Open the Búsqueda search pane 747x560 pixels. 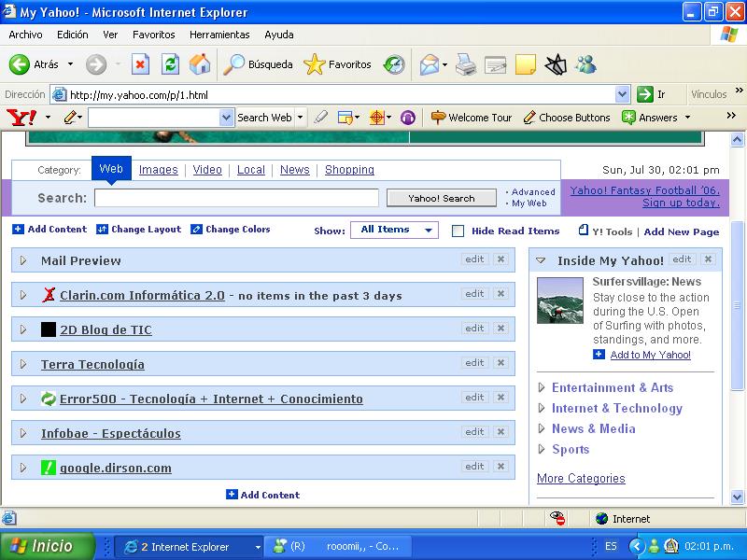(258, 64)
